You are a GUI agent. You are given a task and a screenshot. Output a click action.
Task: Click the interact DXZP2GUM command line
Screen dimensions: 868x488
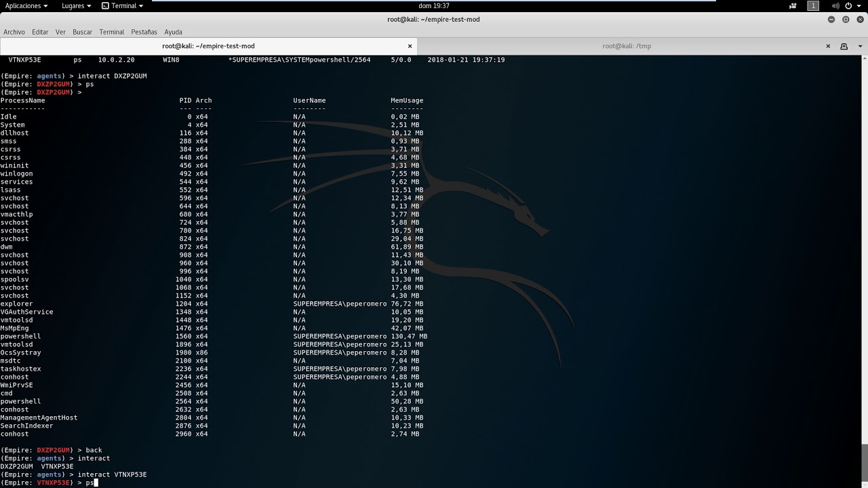[112, 76]
